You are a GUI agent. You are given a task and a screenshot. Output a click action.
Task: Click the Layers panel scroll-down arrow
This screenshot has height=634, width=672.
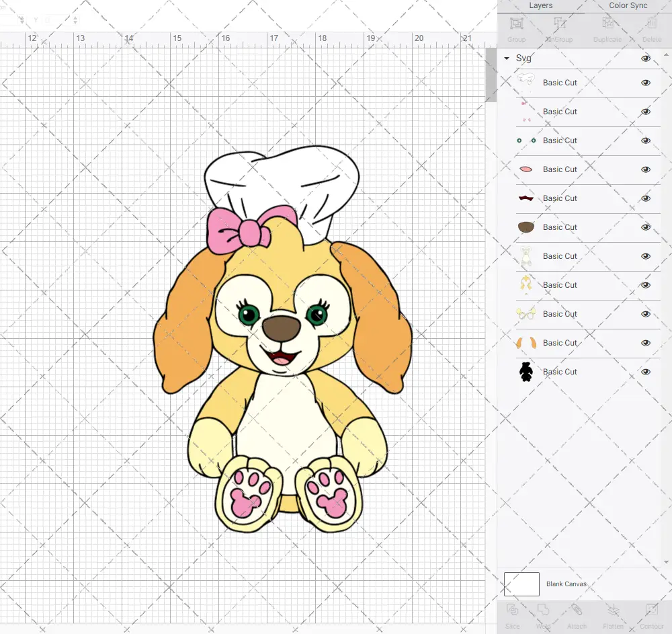665,562
